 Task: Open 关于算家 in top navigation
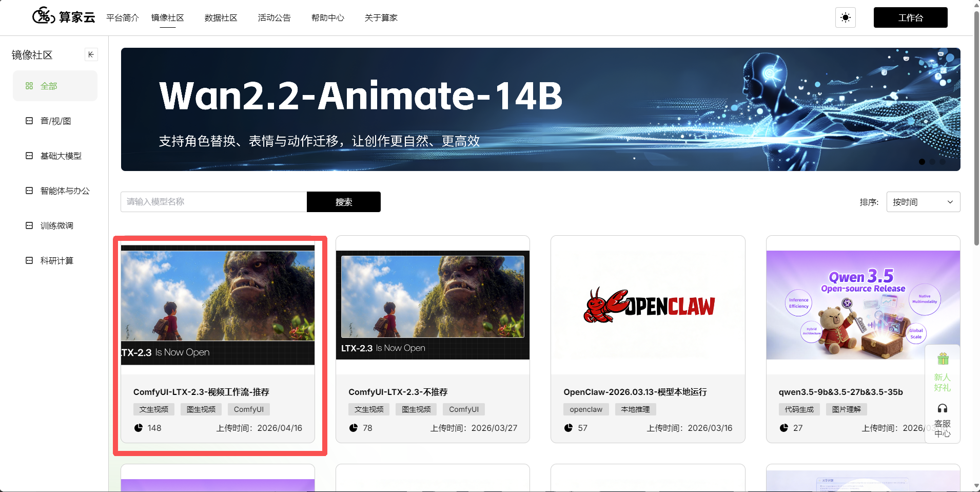click(381, 17)
